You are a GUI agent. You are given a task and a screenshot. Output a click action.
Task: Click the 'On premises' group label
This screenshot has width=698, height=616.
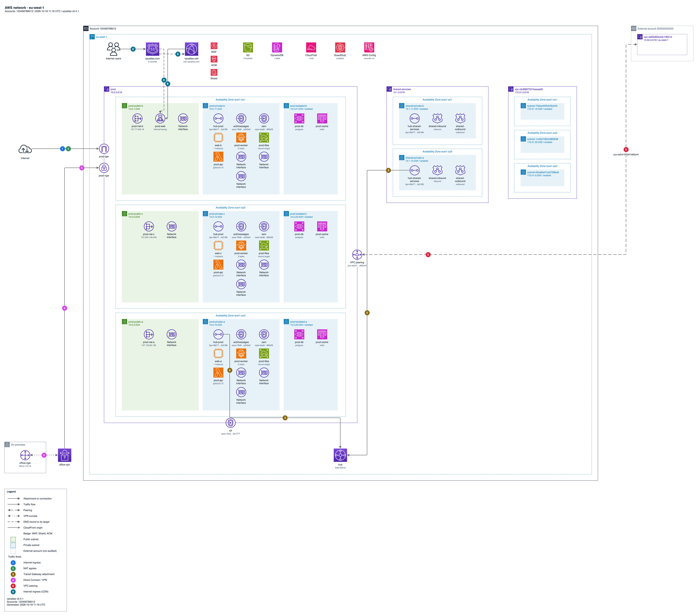pos(18,445)
